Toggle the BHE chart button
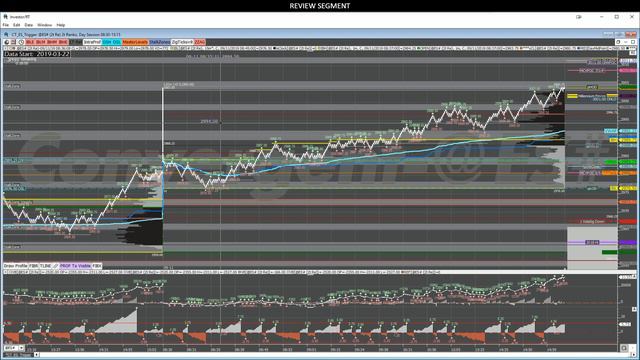 [62, 42]
